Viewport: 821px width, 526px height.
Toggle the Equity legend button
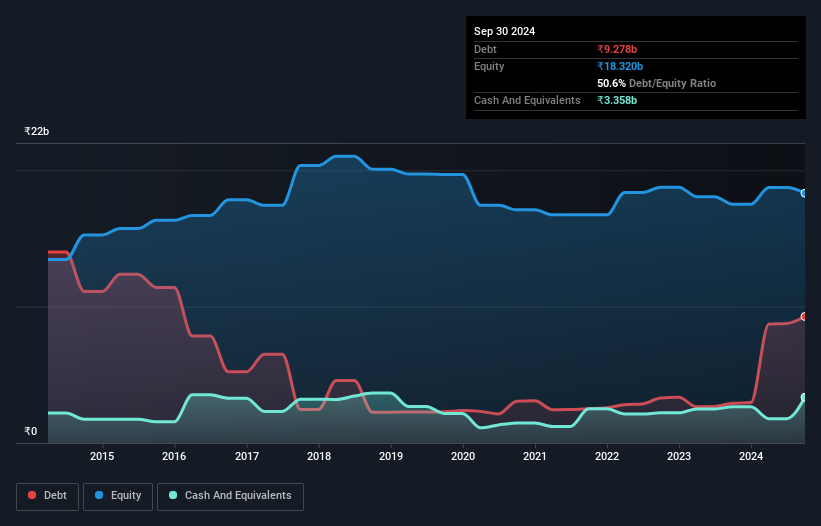tap(118, 496)
